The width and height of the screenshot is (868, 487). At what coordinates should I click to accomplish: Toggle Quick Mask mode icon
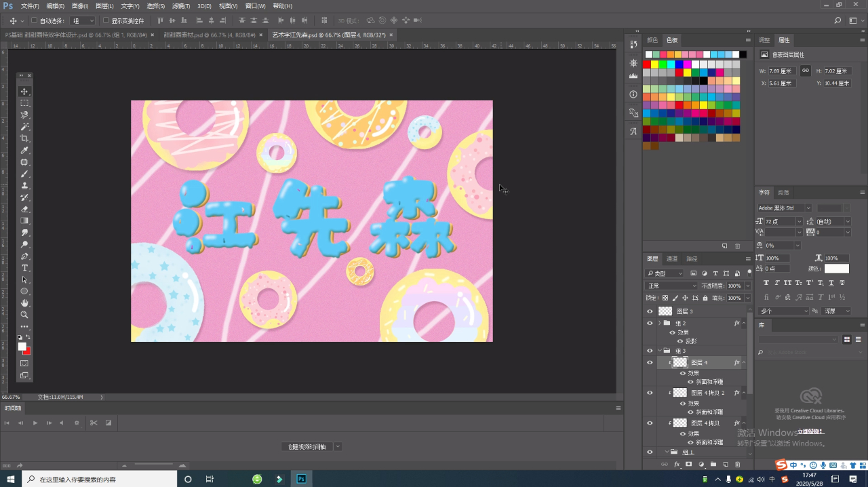(x=24, y=364)
